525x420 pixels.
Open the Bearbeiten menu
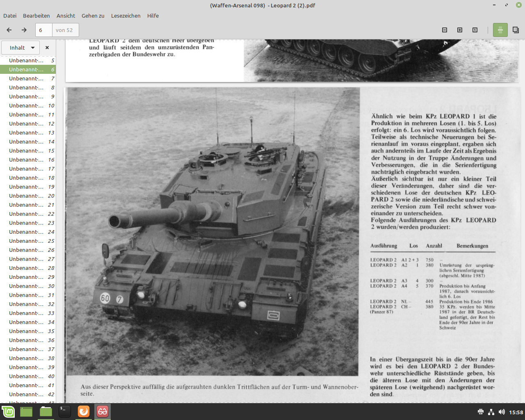click(37, 16)
